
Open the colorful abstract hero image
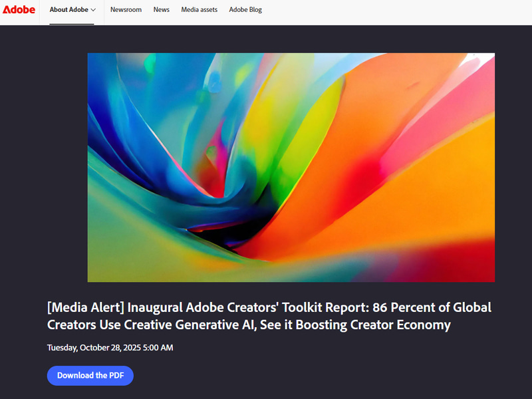point(291,168)
